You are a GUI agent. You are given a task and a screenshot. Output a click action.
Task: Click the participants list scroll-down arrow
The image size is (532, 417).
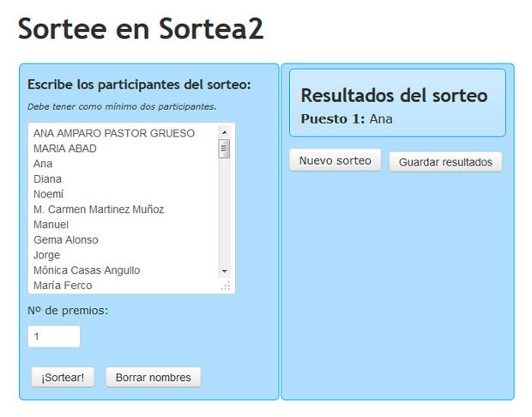pyautogui.click(x=224, y=271)
